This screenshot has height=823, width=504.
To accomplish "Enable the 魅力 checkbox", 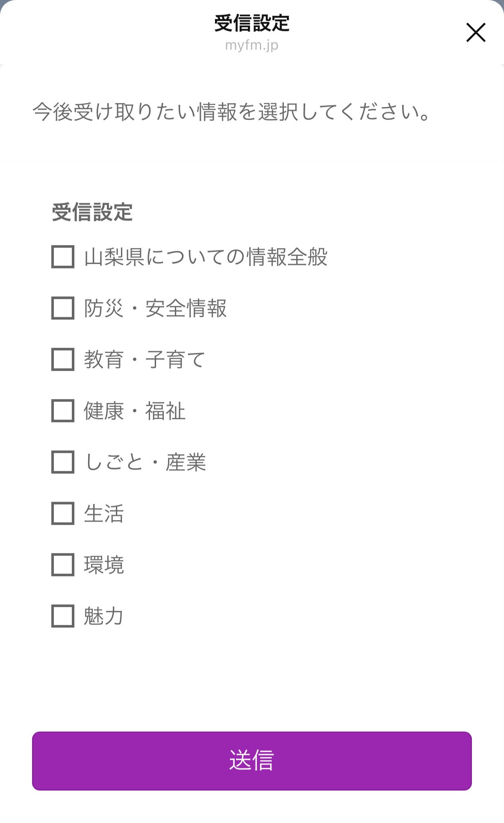I will 63,616.
